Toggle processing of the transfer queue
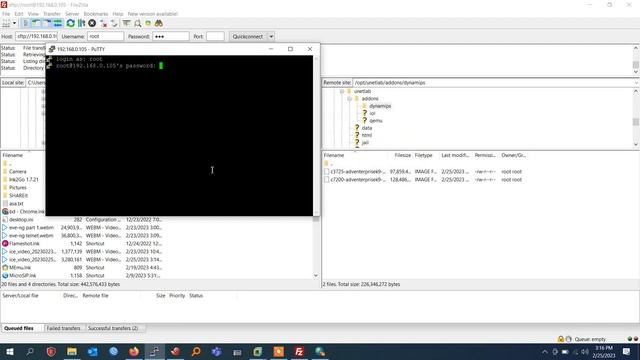 (x=81, y=23)
